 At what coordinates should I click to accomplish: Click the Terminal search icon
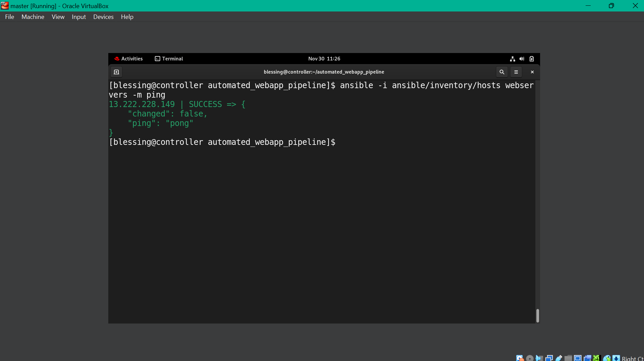point(502,72)
